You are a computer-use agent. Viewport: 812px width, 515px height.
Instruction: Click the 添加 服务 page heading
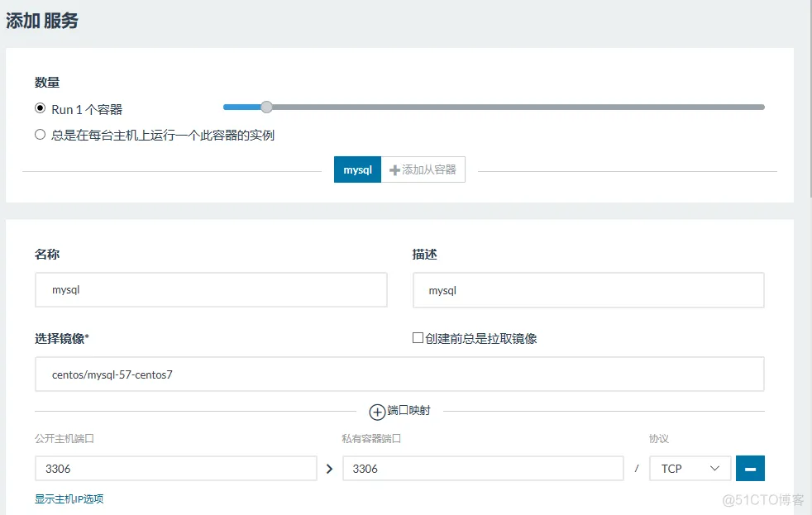coord(42,21)
